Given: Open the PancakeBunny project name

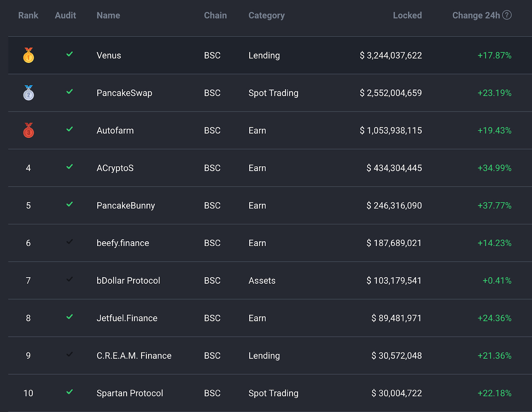Looking at the screenshot, I should click(x=126, y=205).
